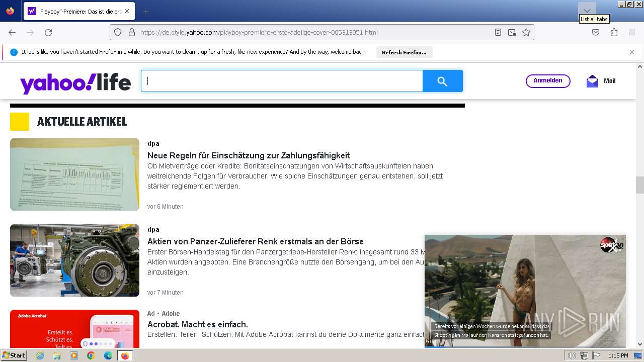Switch to the "Playboy"-Premiere tab

pos(79,11)
